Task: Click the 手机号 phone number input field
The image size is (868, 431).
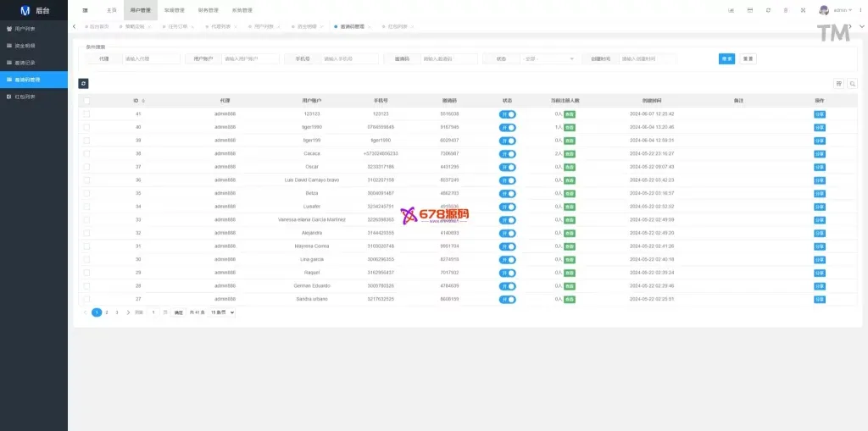Action: pos(349,59)
